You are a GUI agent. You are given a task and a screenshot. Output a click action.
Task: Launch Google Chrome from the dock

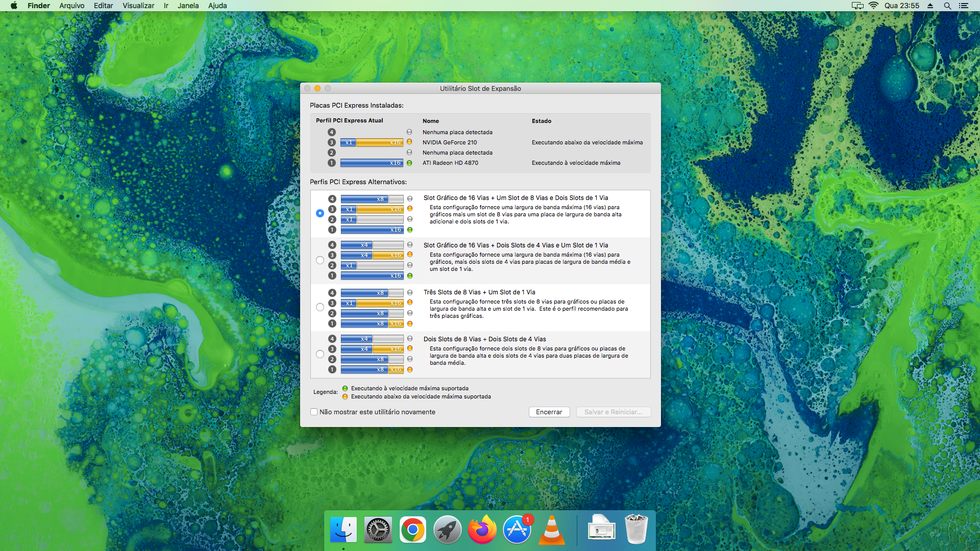412,530
